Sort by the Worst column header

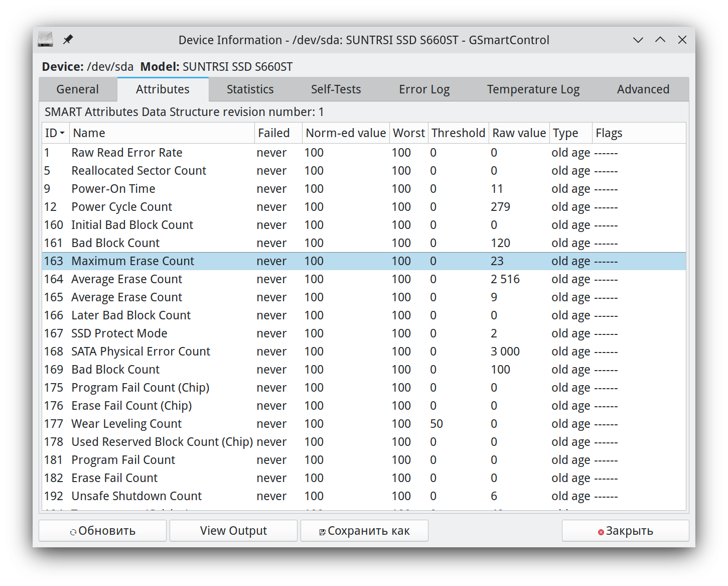[x=409, y=133]
